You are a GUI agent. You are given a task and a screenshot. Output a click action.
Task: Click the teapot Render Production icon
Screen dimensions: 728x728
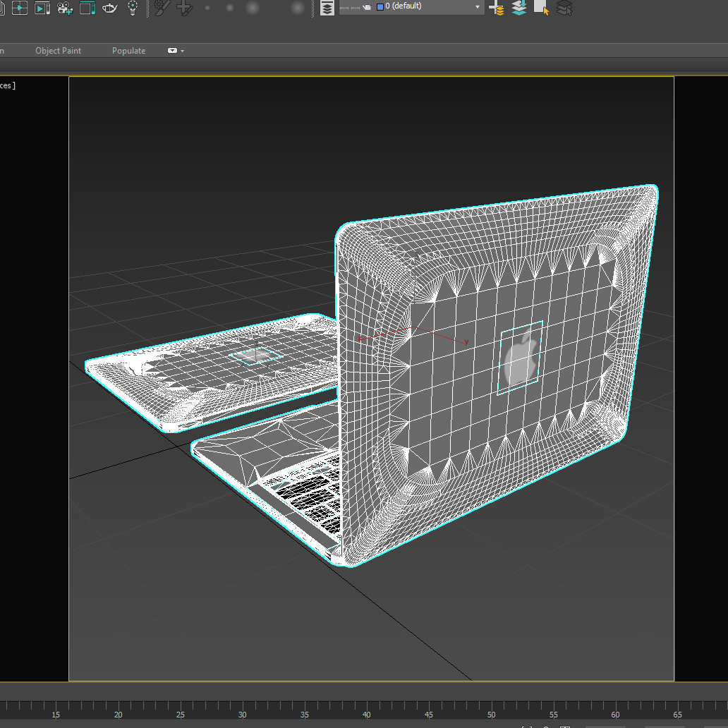coord(110,8)
